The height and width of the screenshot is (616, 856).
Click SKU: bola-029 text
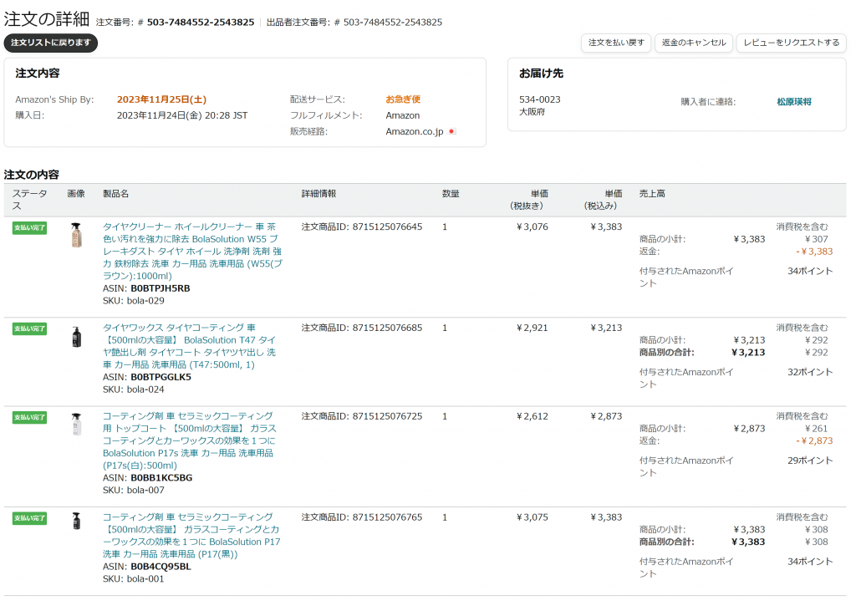tap(134, 301)
